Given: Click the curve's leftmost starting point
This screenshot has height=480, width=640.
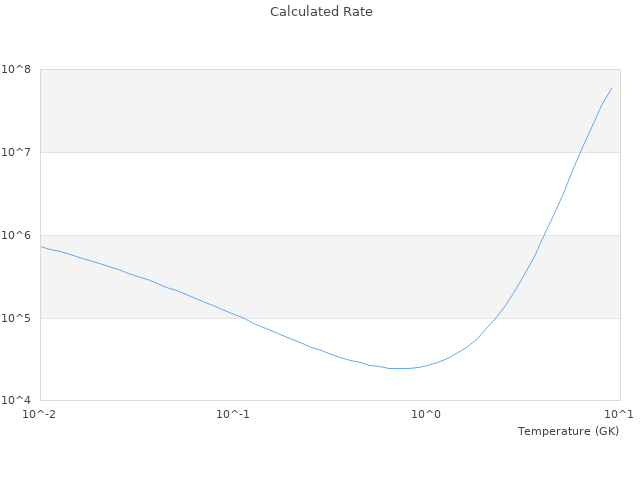Looking at the screenshot, I should [x=41, y=246].
